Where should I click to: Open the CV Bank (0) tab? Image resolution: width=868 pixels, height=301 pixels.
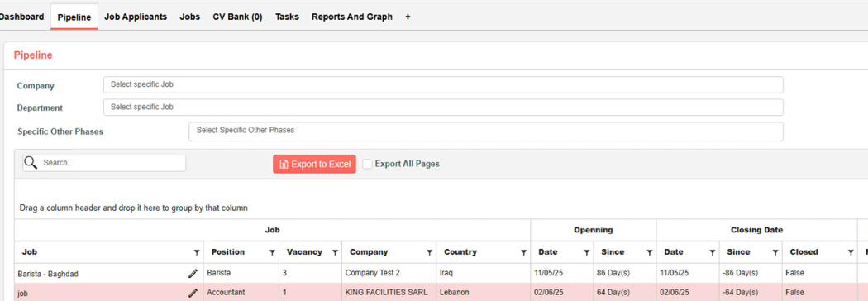pyautogui.click(x=237, y=17)
